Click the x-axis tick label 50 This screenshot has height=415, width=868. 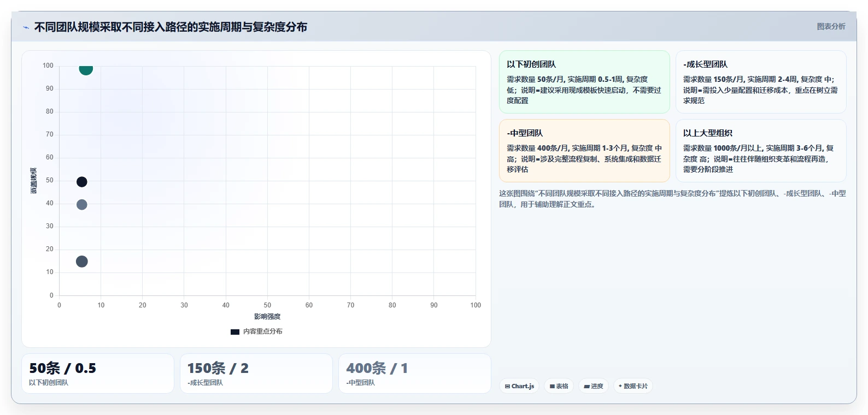tap(267, 305)
